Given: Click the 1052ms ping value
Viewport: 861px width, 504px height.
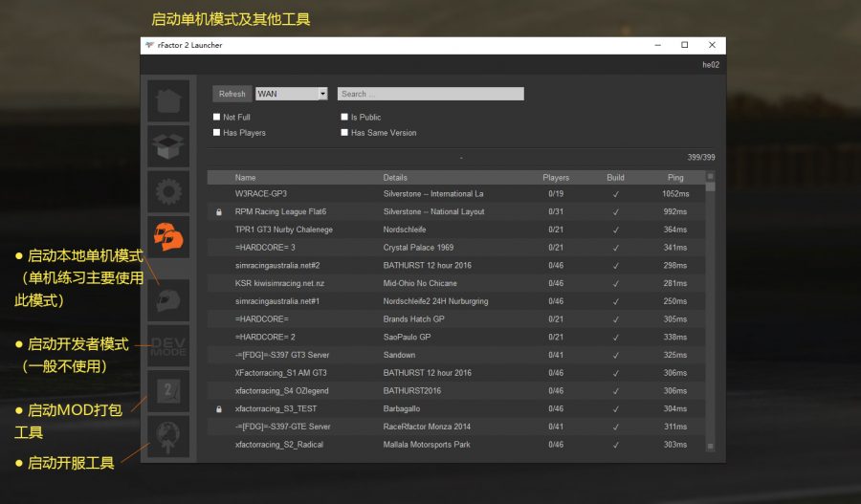Looking at the screenshot, I should tap(675, 194).
